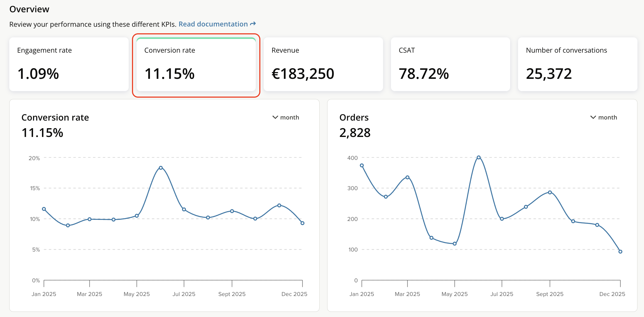Click the conversion rate peak data point

coord(161,168)
